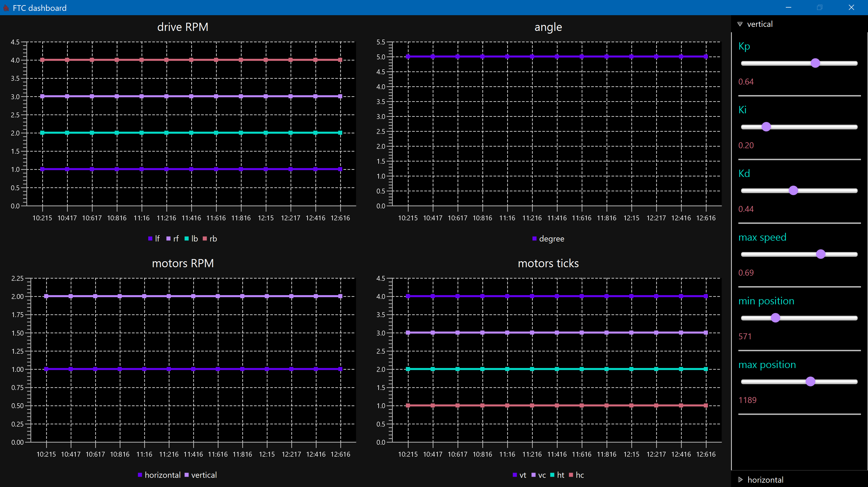Click the Kp label
Viewport: 868px width, 487px height.
pyautogui.click(x=744, y=46)
